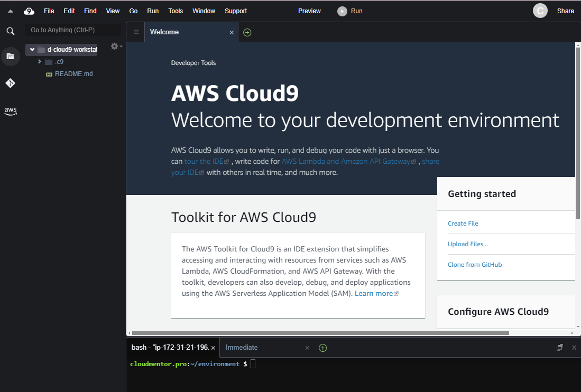The height and width of the screenshot is (392, 581).
Task: Click the Clone from GitHub link
Action: pos(474,265)
